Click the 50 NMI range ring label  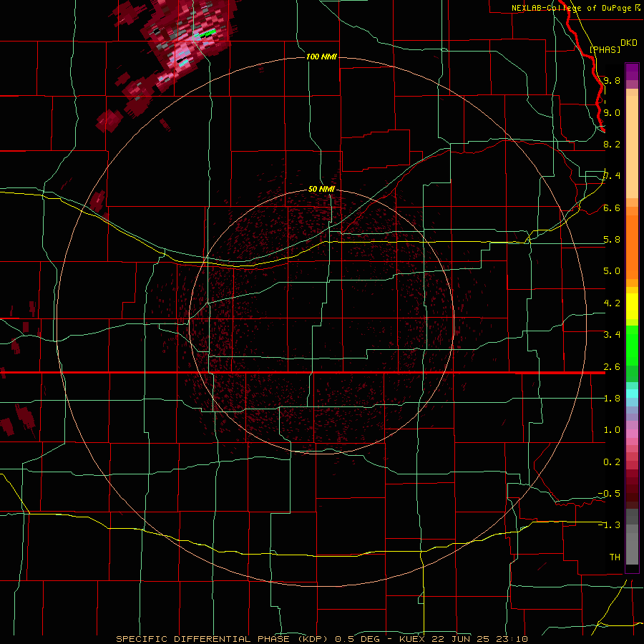321,189
